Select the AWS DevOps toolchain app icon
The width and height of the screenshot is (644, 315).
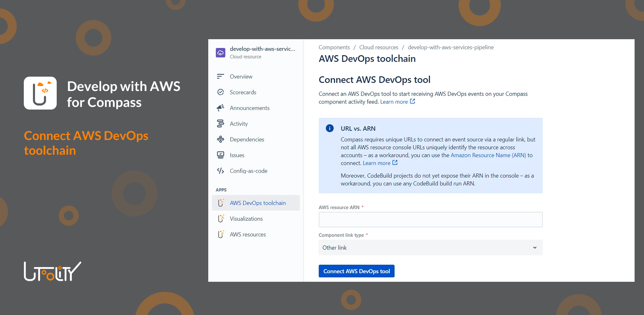coord(221,203)
